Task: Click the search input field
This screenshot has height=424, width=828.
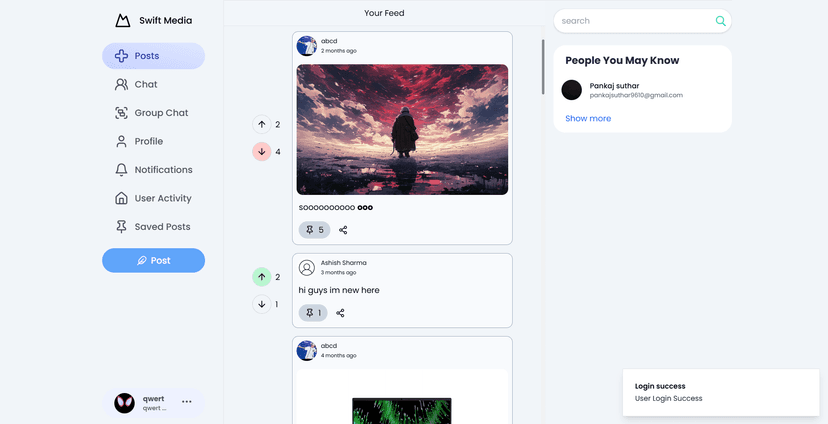Action: (634, 21)
